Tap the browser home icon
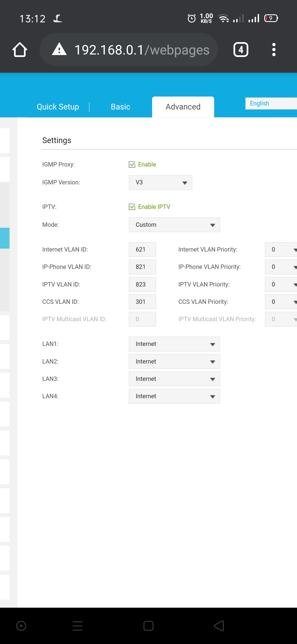 tap(20, 50)
